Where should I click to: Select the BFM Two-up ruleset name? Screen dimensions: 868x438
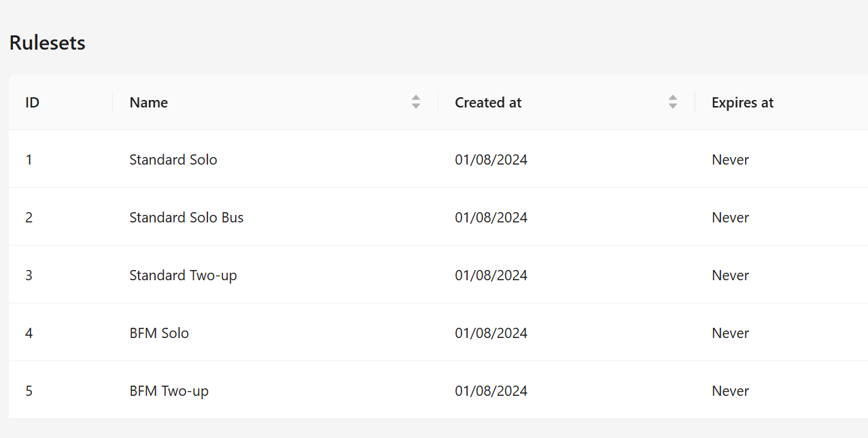coord(169,391)
